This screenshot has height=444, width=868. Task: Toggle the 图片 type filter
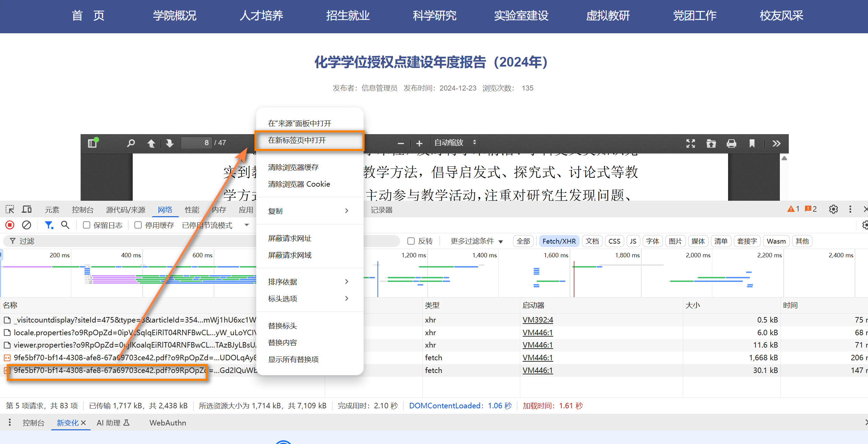(675, 241)
